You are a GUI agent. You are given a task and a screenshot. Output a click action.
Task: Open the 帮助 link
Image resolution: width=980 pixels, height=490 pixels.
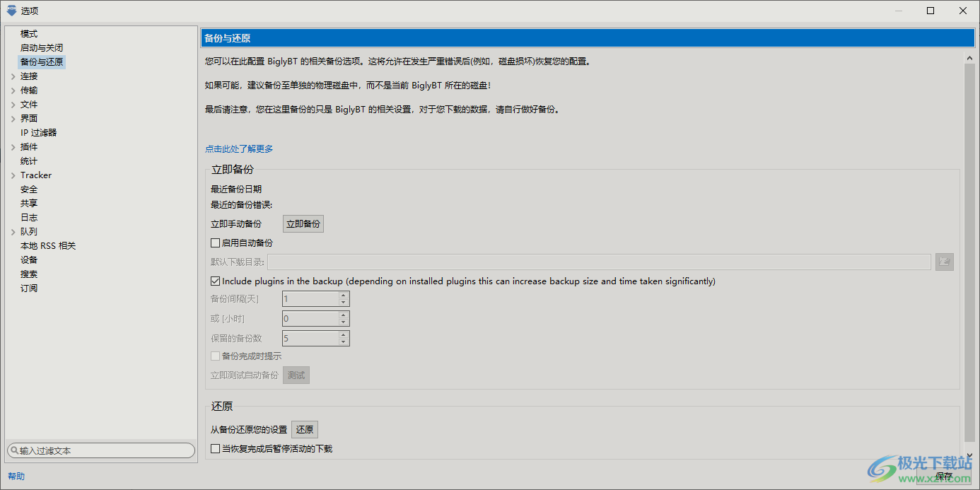(x=16, y=477)
